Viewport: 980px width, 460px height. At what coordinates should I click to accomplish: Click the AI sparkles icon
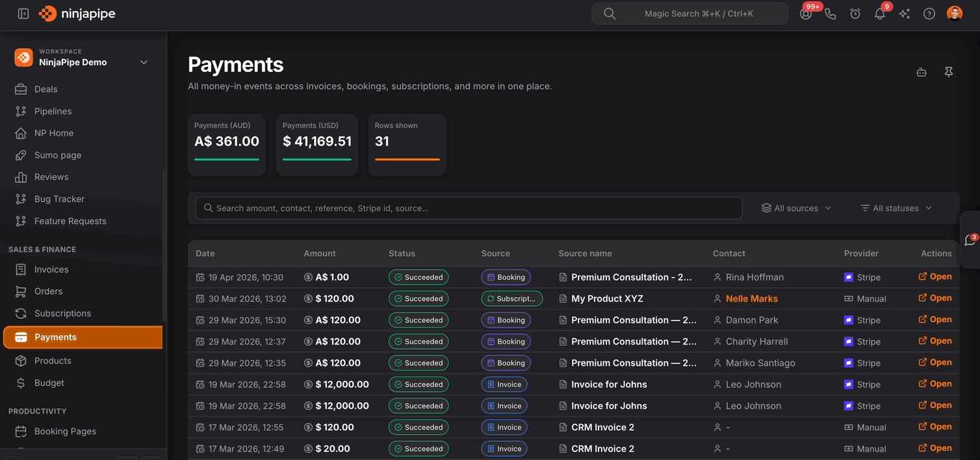[x=904, y=14]
